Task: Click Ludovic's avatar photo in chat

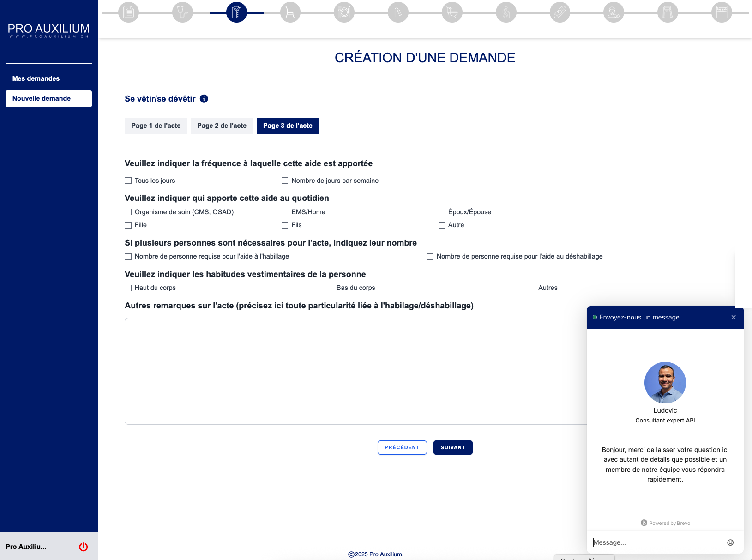Action: click(x=665, y=383)
